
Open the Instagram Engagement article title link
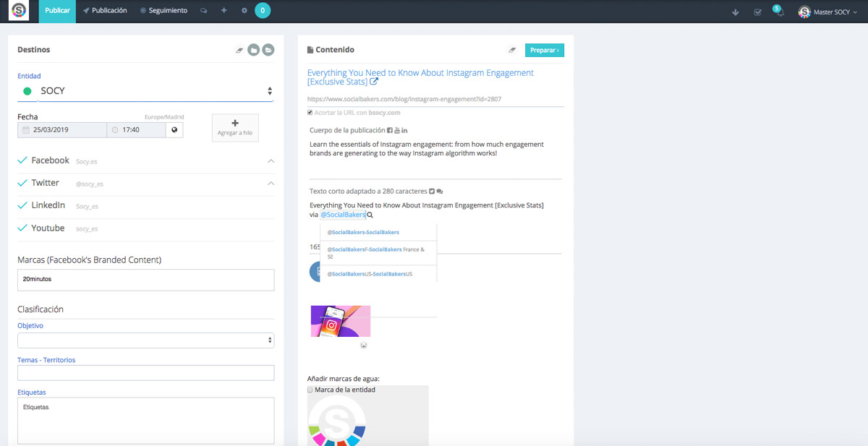[x=420, y=77]
